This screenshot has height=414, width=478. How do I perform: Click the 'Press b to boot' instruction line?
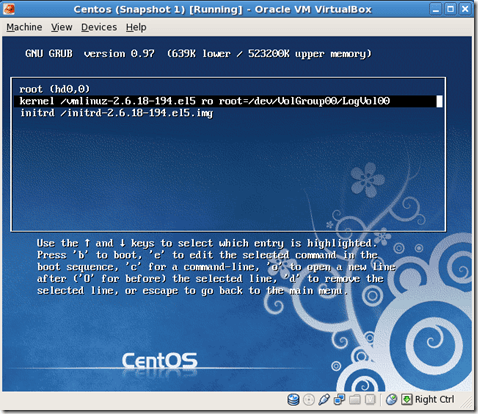point(207,255)
